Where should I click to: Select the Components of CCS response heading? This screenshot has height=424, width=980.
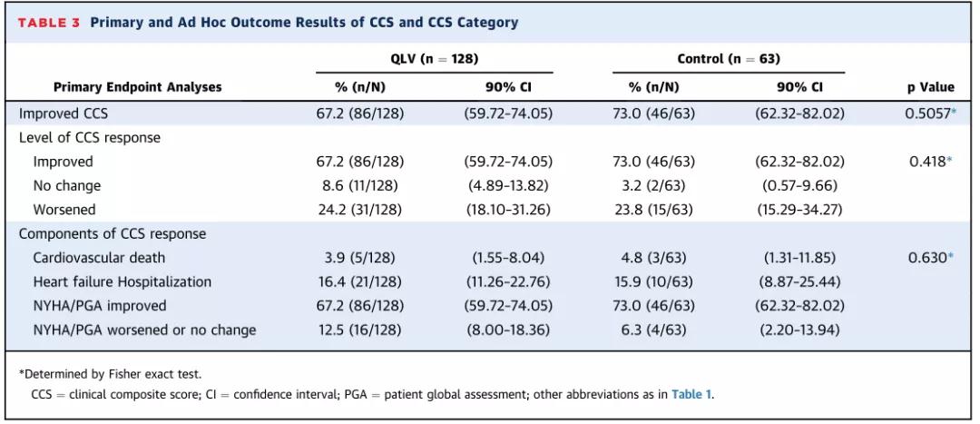coord(113,233)
